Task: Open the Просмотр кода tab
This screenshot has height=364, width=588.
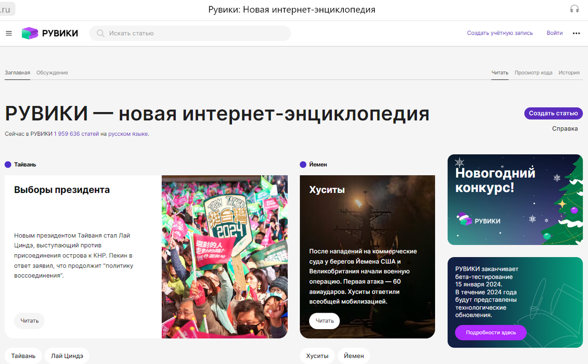Action: pos(534,73)
